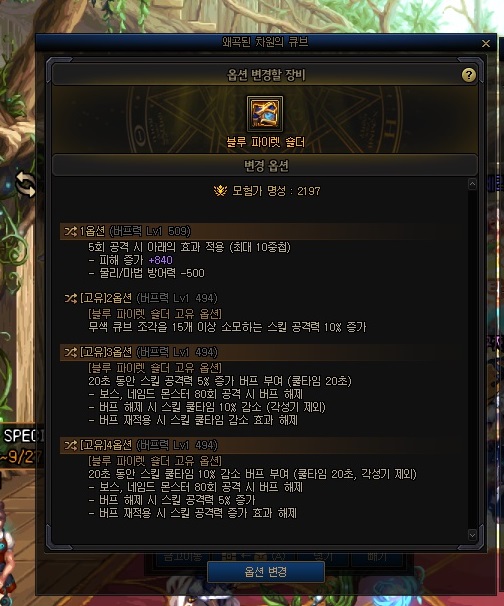This screenshot has height=606, width=504.
Task: Click the 옵션 변경 button
Action: 266,572
